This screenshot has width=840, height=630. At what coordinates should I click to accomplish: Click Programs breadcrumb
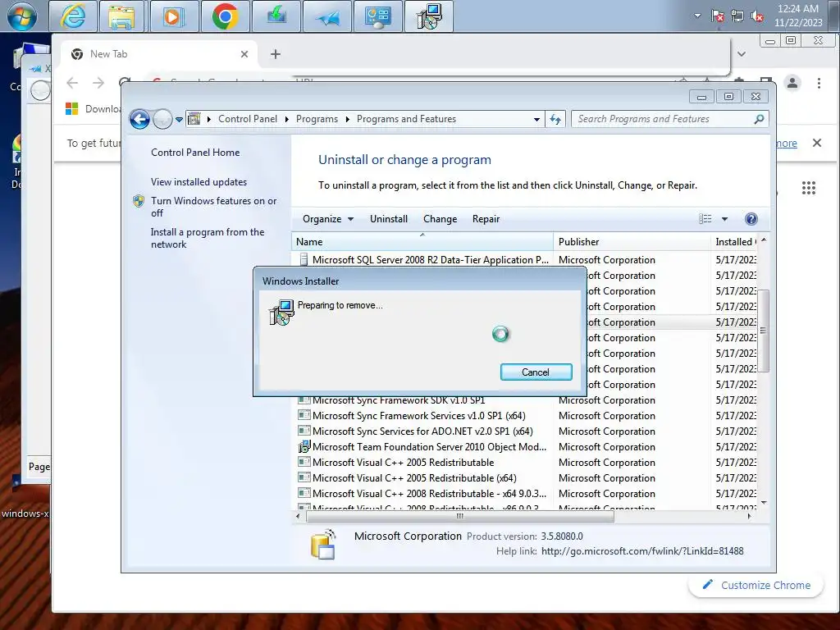click(x=317, y=119)
